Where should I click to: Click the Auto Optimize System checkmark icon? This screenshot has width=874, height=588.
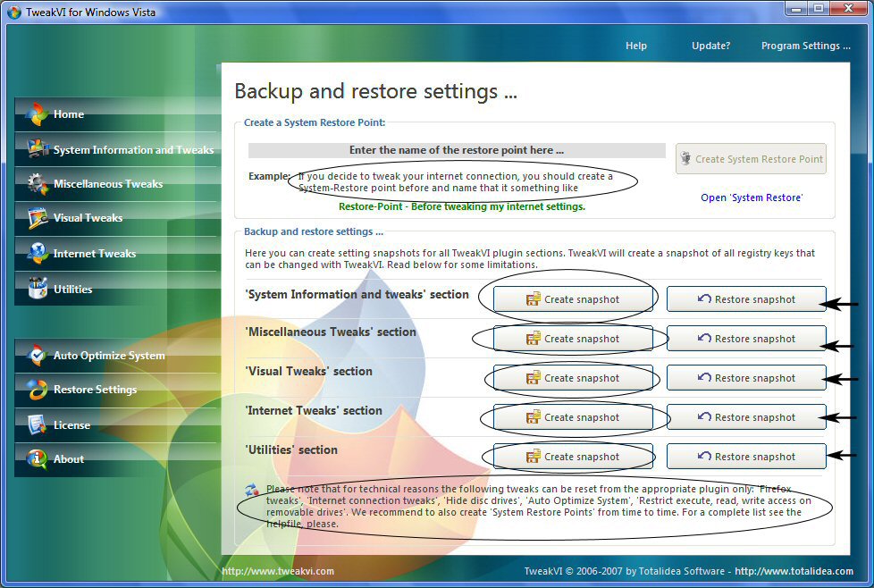38,355
